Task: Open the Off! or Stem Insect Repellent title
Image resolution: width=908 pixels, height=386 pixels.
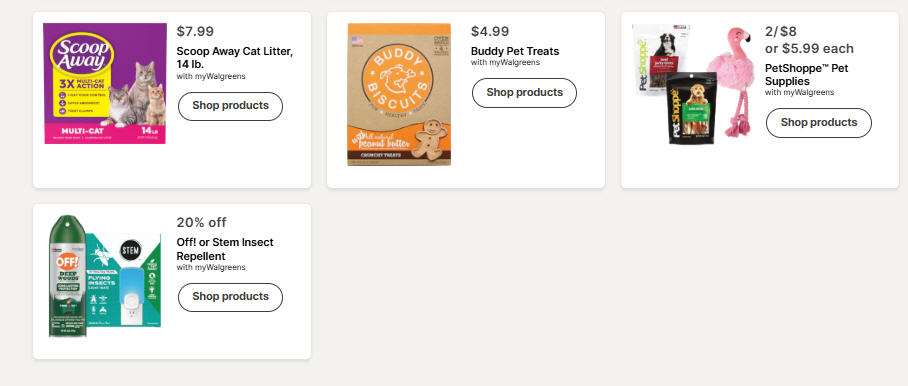Action: (225, 249)
